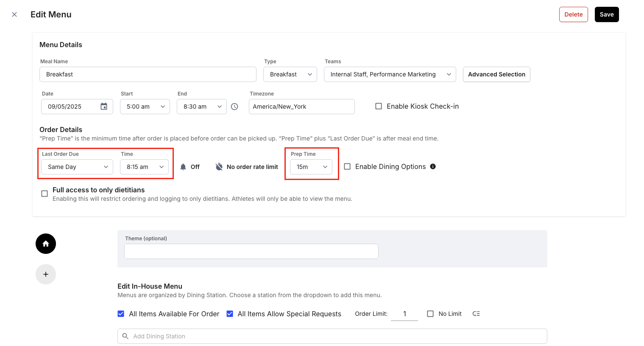Open the No order rate limit setting
This screenshot has width=644, height=346.
247,167
